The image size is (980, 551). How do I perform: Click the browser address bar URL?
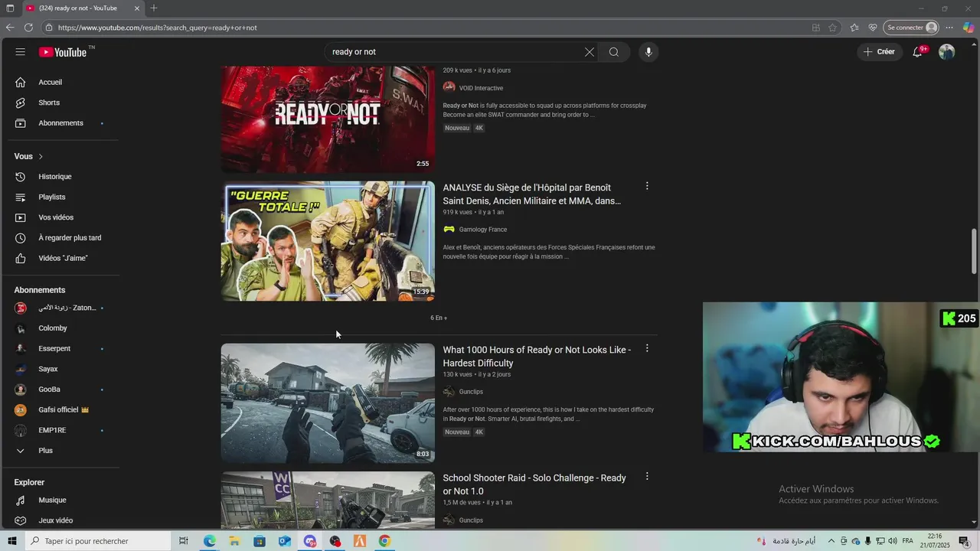click(157, 28)
